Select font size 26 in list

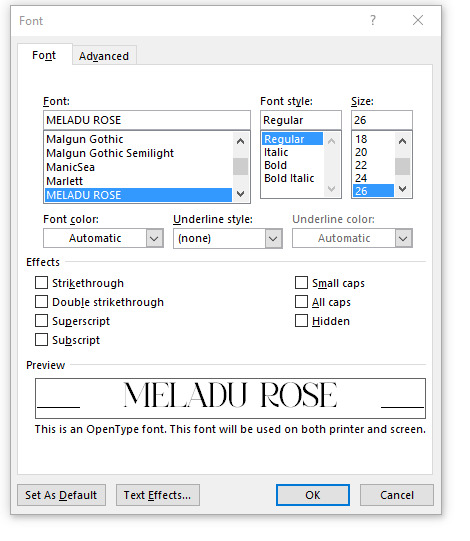click(373, 191)
